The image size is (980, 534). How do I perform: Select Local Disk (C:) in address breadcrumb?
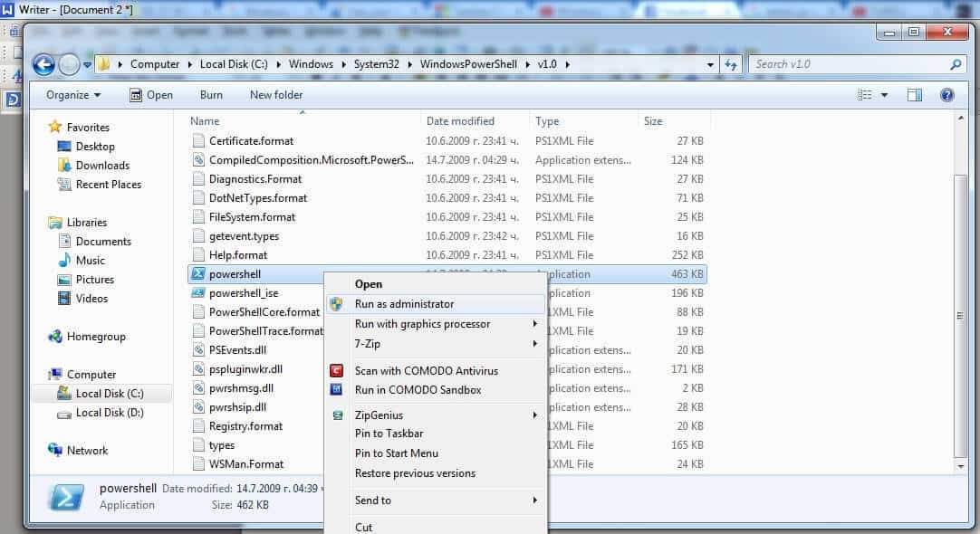pos(234,64)
